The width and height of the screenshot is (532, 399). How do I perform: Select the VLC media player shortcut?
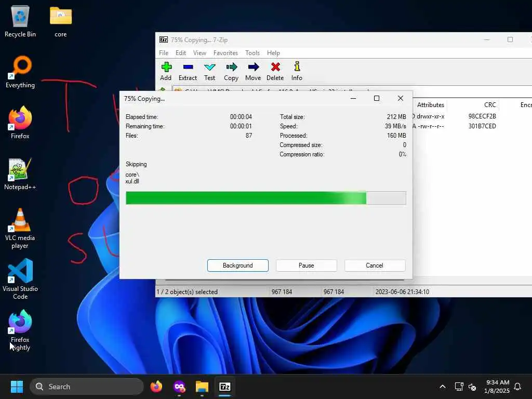[x=20, y=229]
